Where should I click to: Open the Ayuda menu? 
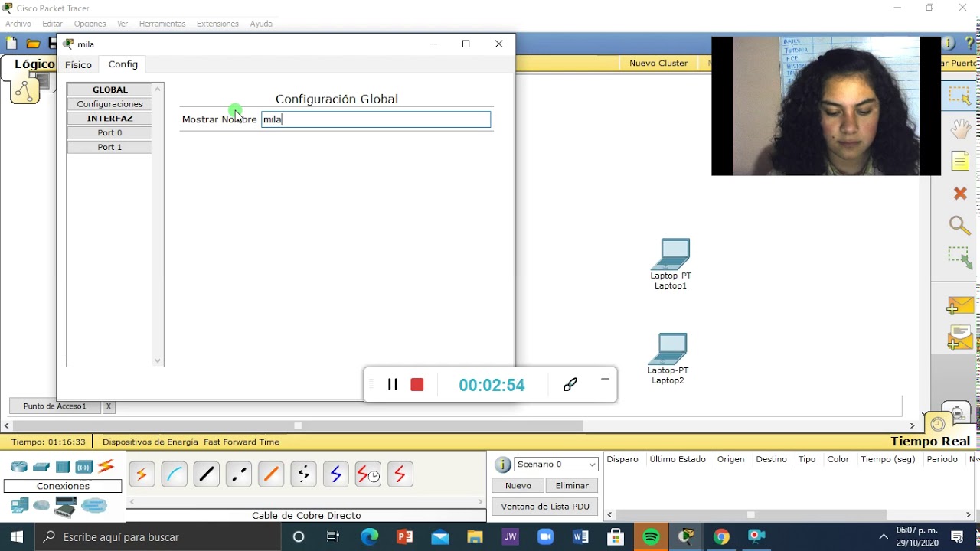pos(261,24)
